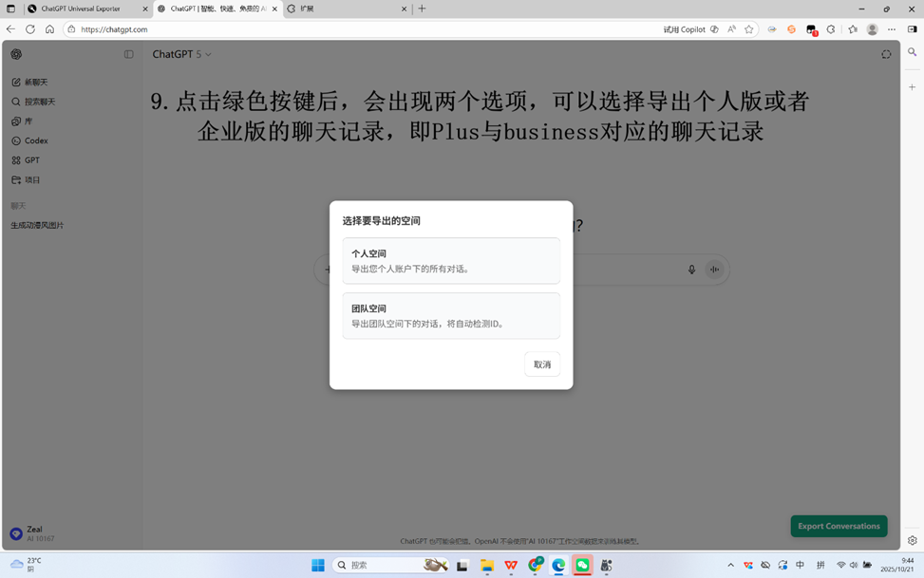Collapse the sidebar with toggle icon
This screenshot has height=578, width=924.
tap(129, 54)
